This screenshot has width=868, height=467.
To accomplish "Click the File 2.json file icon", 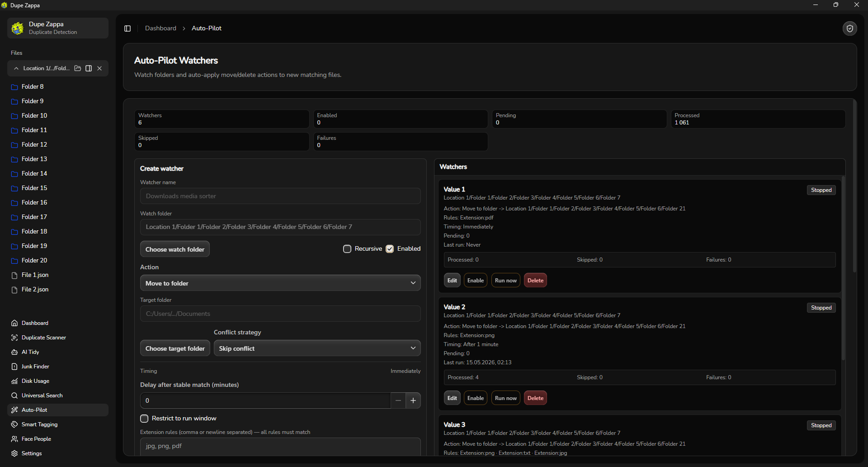I will (14, 290).
